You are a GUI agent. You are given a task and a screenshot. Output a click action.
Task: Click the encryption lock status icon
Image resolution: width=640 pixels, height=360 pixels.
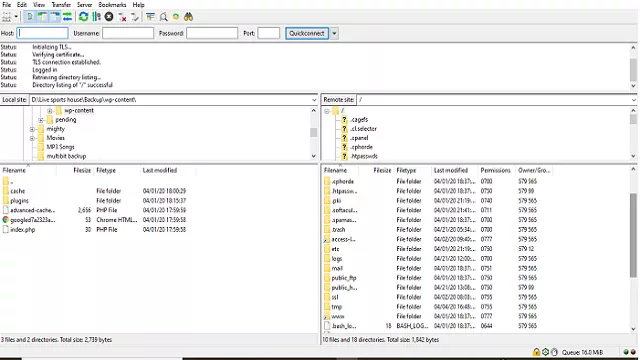[536, 352]
